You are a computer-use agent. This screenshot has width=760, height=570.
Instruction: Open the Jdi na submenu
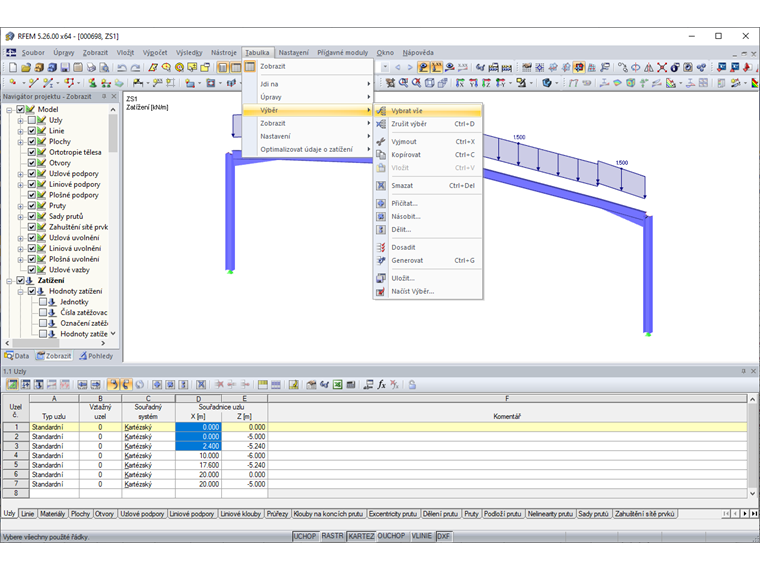[308, 84]
